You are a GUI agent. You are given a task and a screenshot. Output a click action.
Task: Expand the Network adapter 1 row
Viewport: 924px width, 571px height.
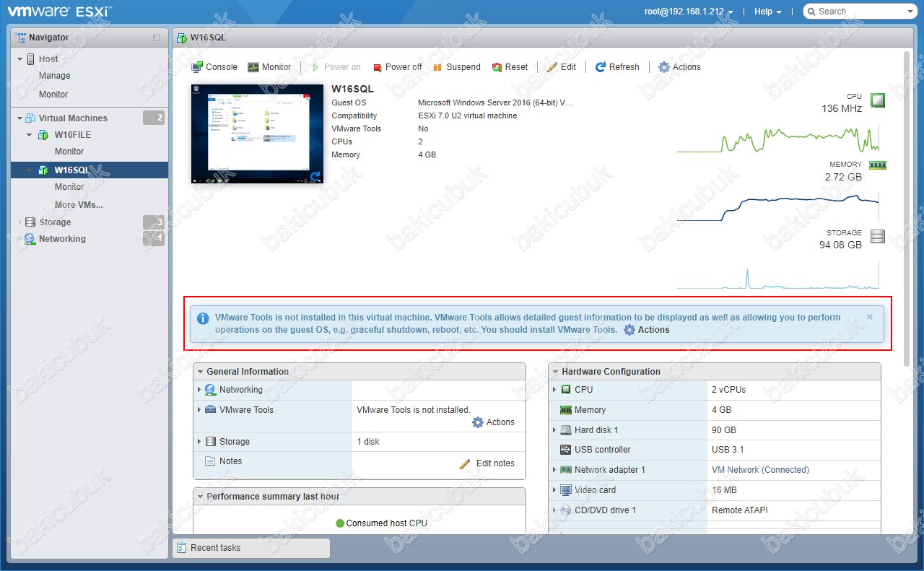coord(554,470)
